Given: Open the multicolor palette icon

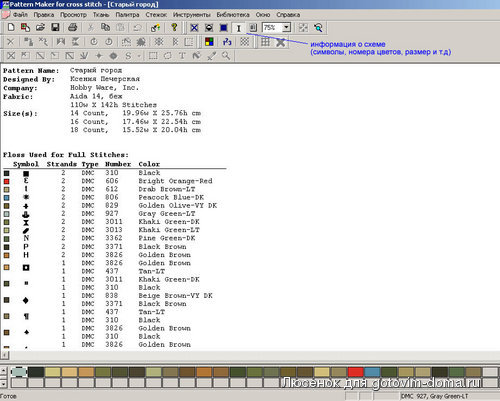Looking at the screenshot, I should (x=209, y=42).
